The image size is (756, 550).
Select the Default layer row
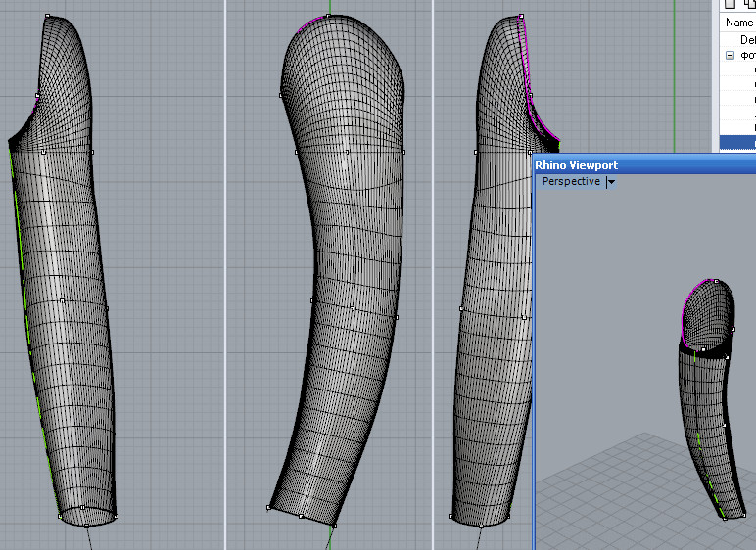[x=746, y=40]
